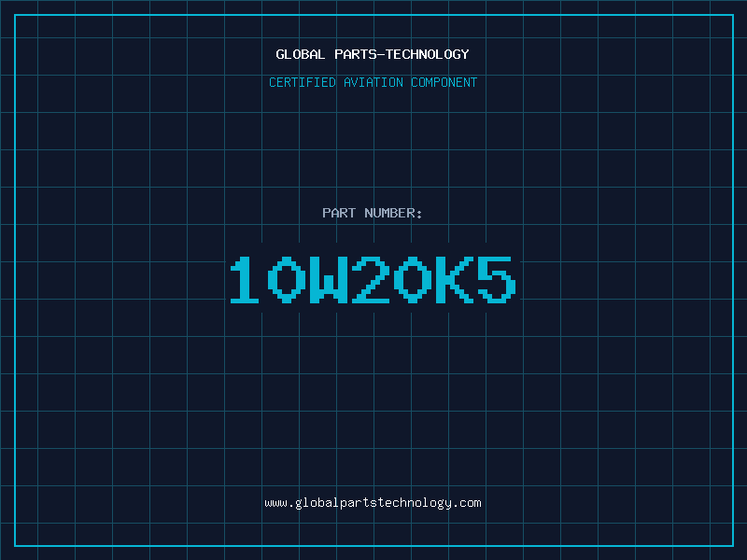747x560 pixels.
Task: Click the leading digit 1 of the part number
Action: [245, 279]
